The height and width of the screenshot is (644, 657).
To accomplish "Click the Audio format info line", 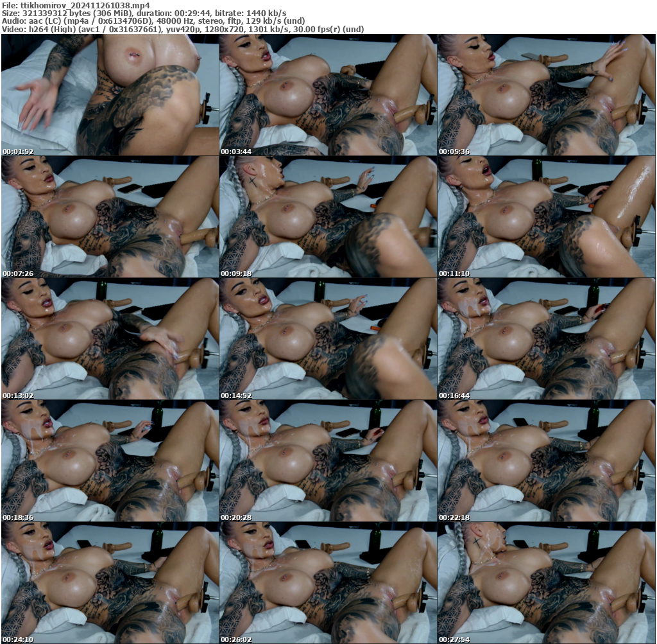I will click(153, 20).
